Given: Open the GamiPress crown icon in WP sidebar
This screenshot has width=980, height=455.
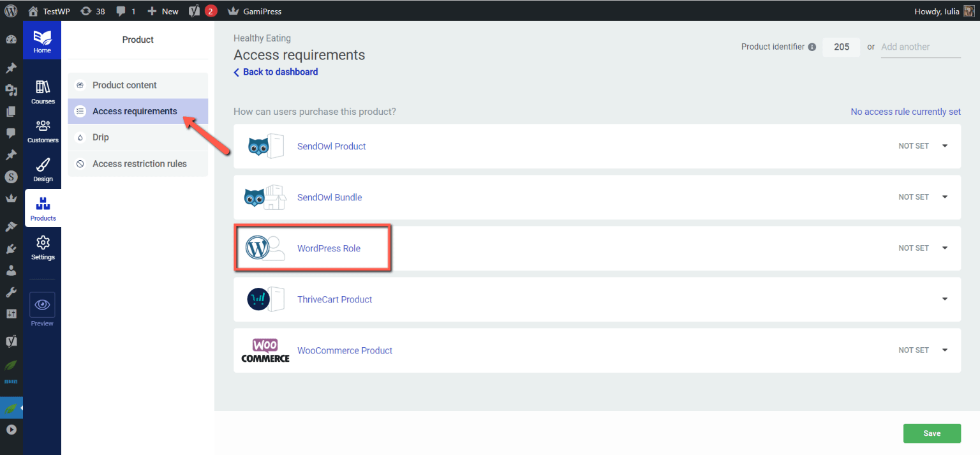Looking at the screenshot, I should click(11, 198).
